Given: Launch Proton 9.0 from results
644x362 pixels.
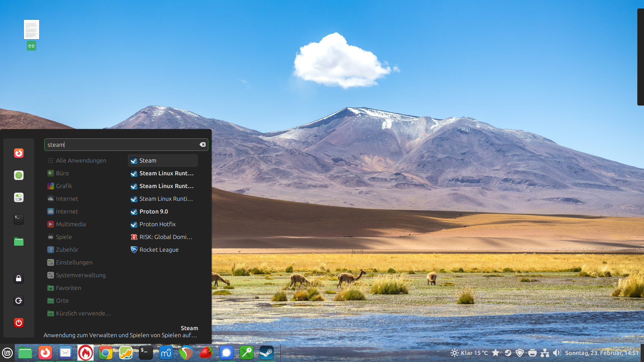Looking at the screenshot, I should [x=163, y=212].
